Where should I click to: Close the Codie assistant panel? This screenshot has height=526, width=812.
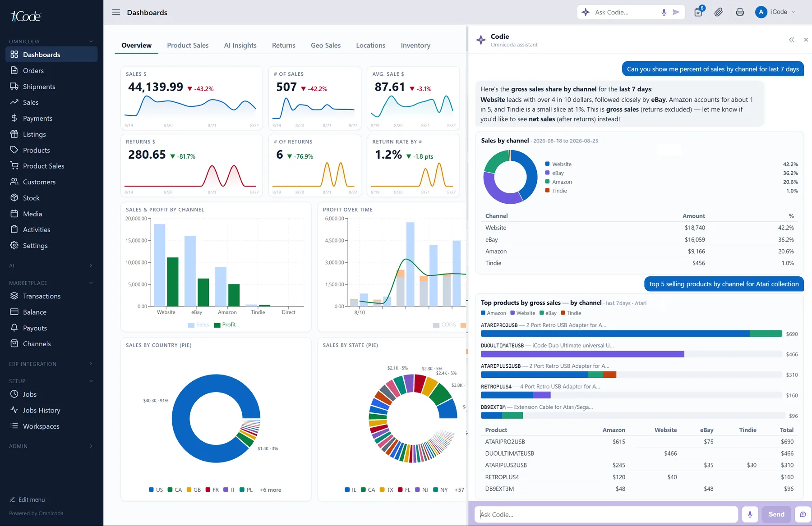806,40
